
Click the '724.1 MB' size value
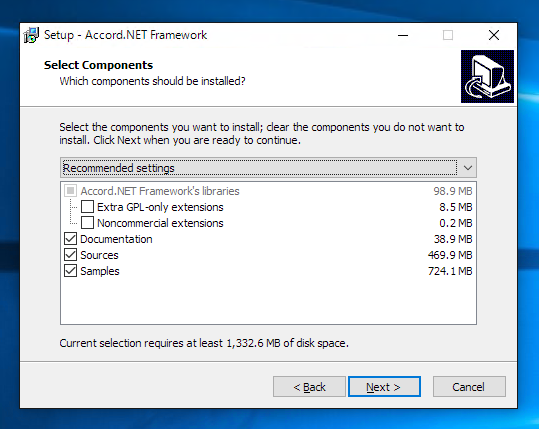(x=450, y=271)
